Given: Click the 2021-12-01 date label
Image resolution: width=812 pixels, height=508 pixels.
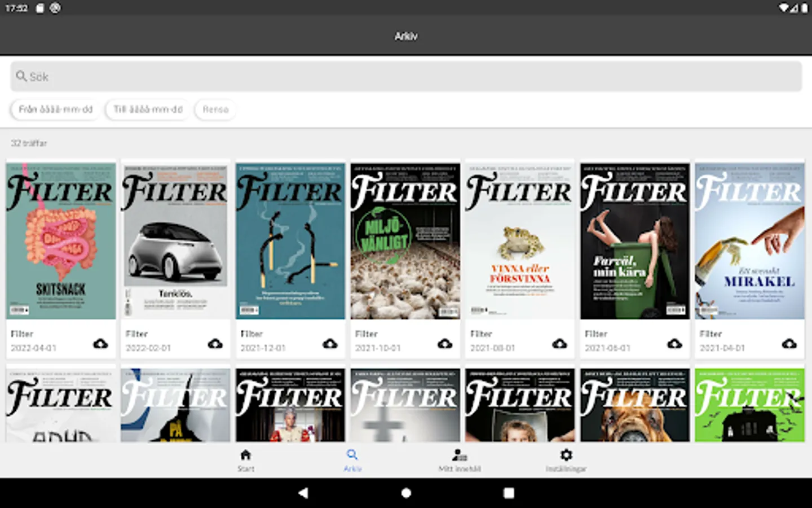Looking at the screenshot, I should click(263, 348).
